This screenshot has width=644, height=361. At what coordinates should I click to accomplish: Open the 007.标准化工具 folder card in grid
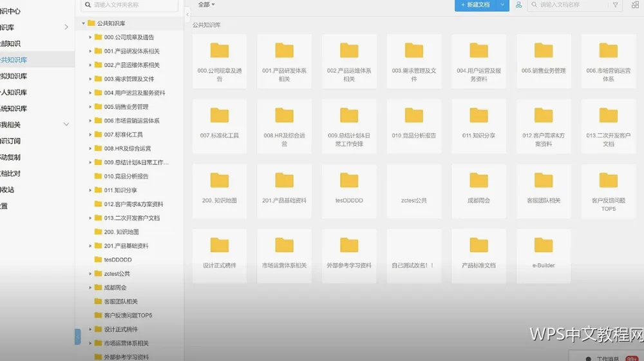pos(220,126)
